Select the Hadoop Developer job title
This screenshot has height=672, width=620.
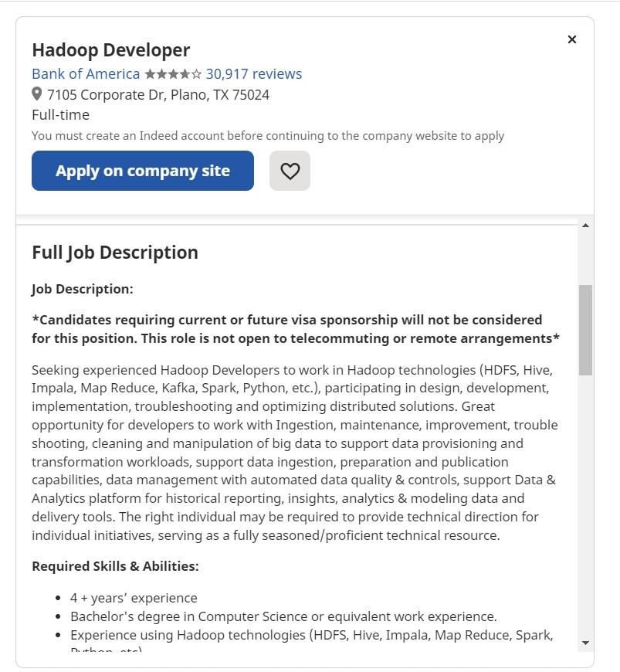pos(110,49)
